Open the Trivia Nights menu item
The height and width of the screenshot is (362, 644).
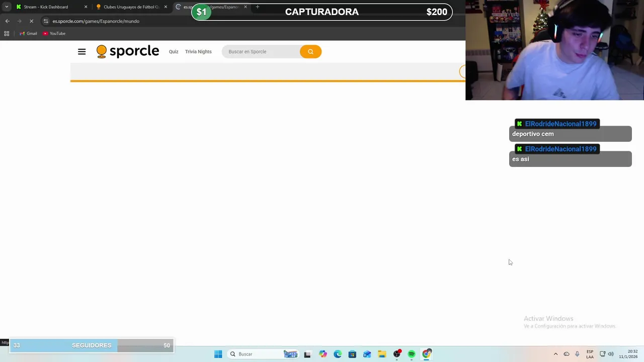tap(198, 52)
